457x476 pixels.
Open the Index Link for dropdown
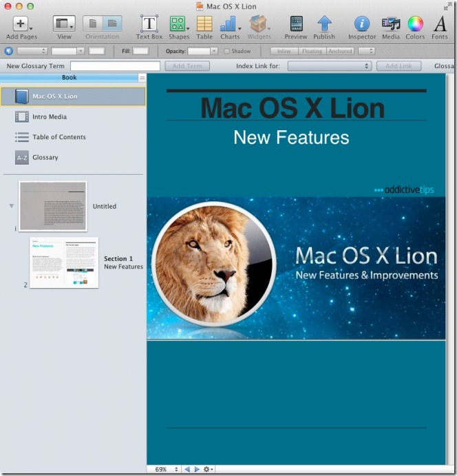click(x=330, y=66)
